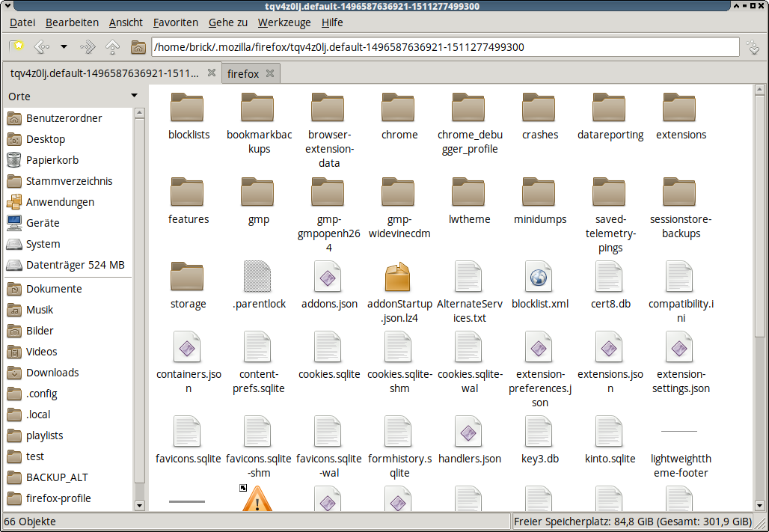Viewport: 769px width, 532px height.
Task: Open the Favoriten menu
Action: point(175,22)
